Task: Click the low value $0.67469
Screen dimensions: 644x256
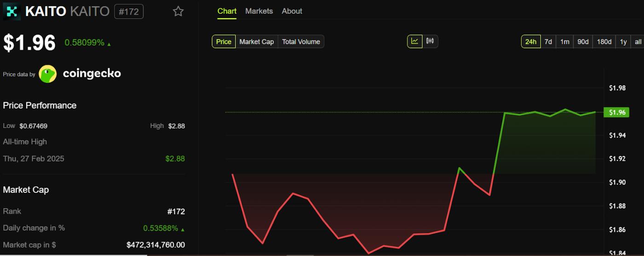Action: pos(33,126)
